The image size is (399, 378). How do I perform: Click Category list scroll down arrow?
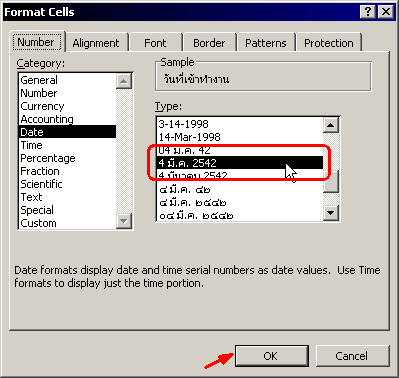click(124, 221)
